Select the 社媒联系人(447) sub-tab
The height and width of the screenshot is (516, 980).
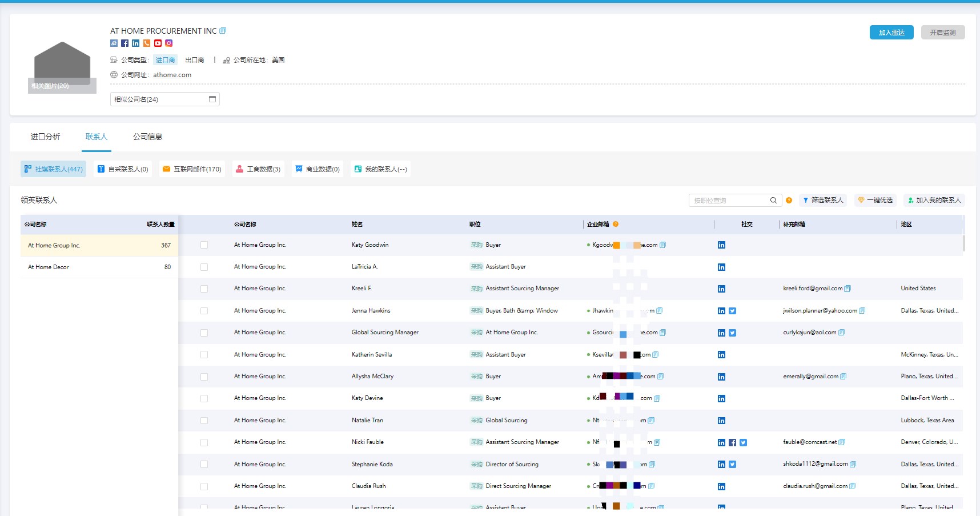click(53, 169)
